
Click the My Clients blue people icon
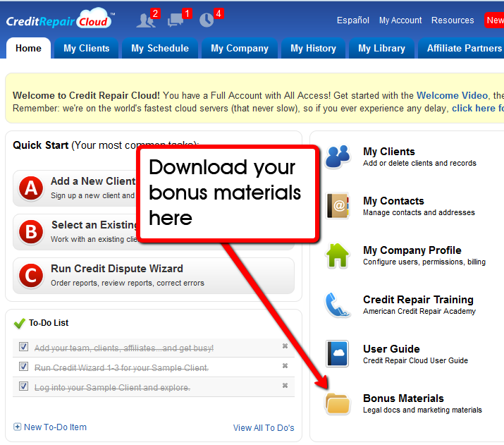pyautogui.click(x=338, y=157)
